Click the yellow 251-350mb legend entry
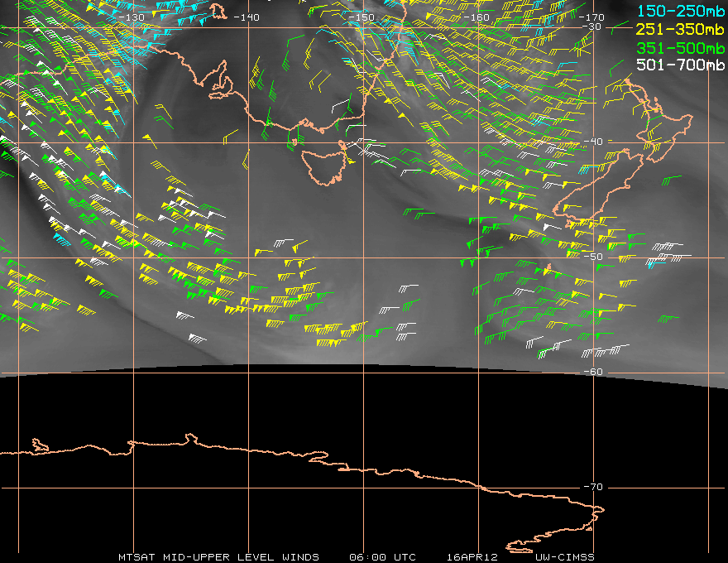The width and height of the screenshot is (728, 563). pyautogui.click(x=681, y=29)
